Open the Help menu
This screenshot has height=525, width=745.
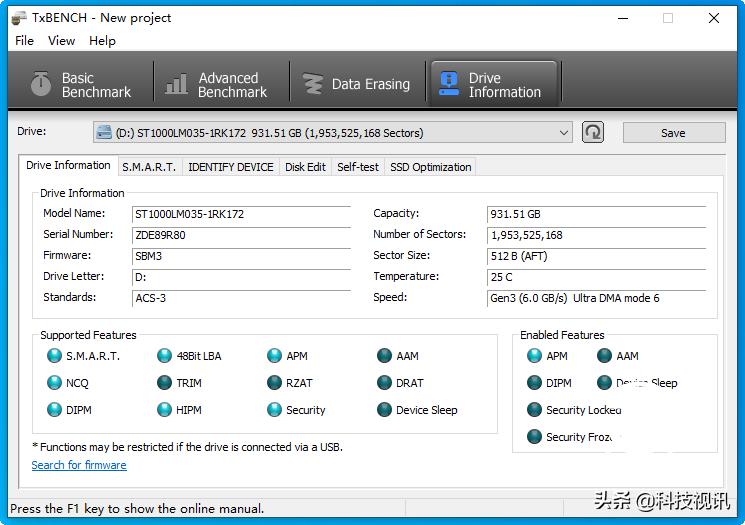click(x=102, y=41)
